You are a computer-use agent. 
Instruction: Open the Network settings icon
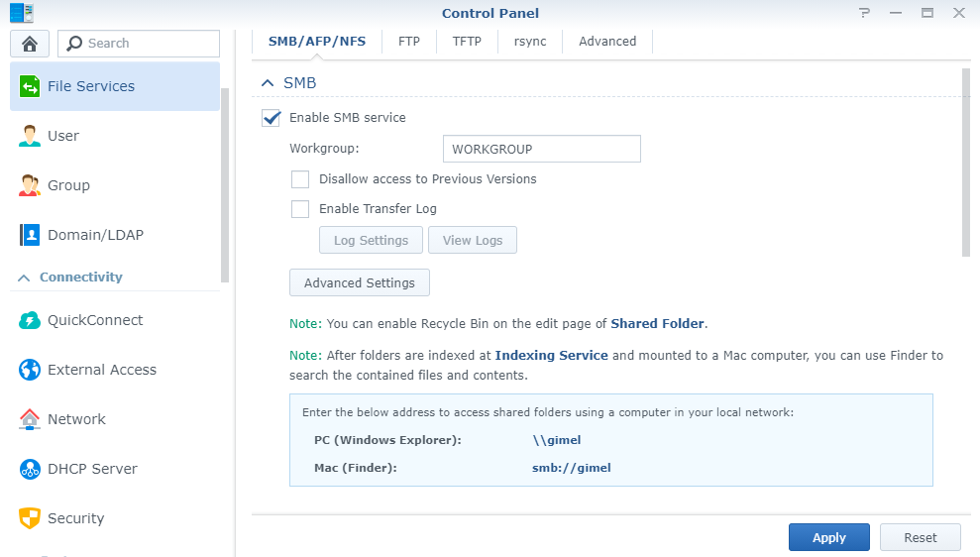[30, 419]
